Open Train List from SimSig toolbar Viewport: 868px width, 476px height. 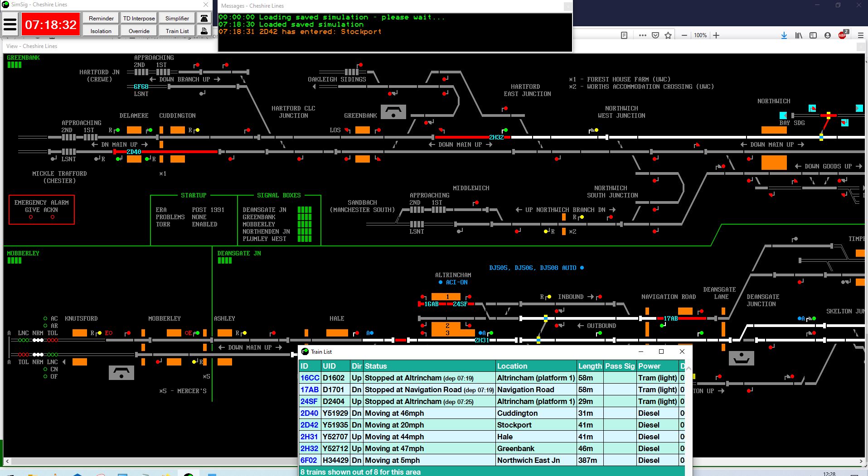click(x=177, y=31)
